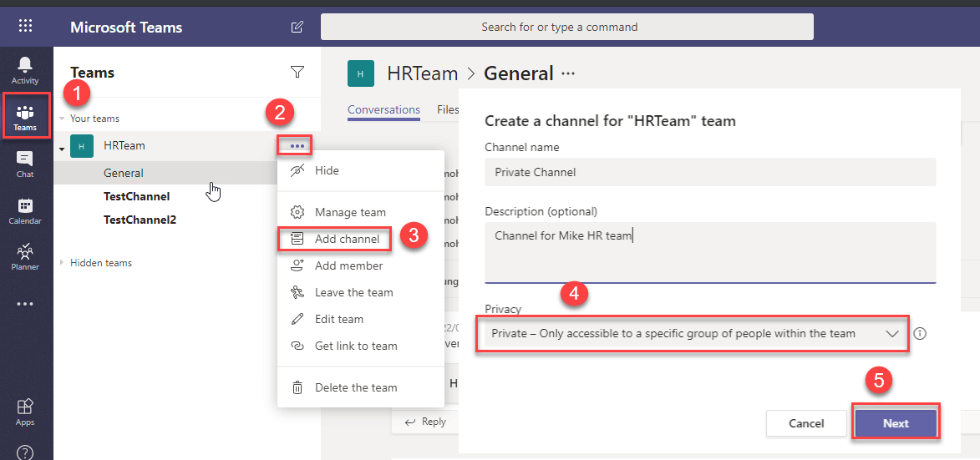Viewport: 980px width, 460px height.
Task: Click the Privacy info icon
Action: (x=920, y=334)
